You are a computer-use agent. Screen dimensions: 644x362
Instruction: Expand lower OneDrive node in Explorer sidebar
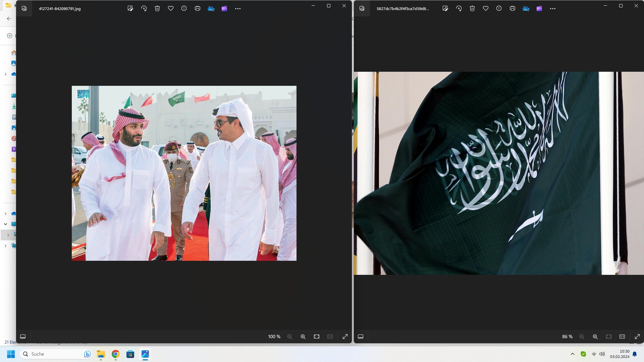pyautogui.click(x=5, y=214)
